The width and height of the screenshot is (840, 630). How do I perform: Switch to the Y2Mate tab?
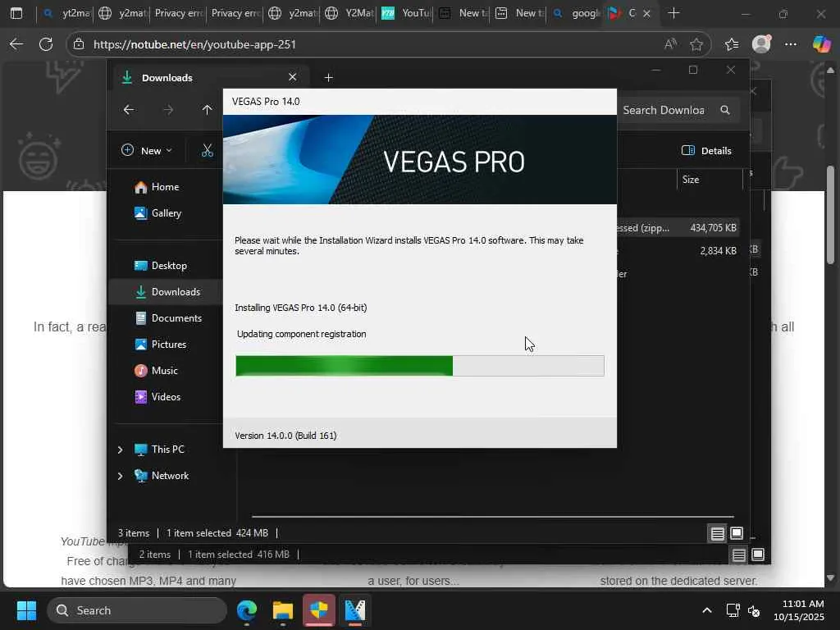[349, 13]
